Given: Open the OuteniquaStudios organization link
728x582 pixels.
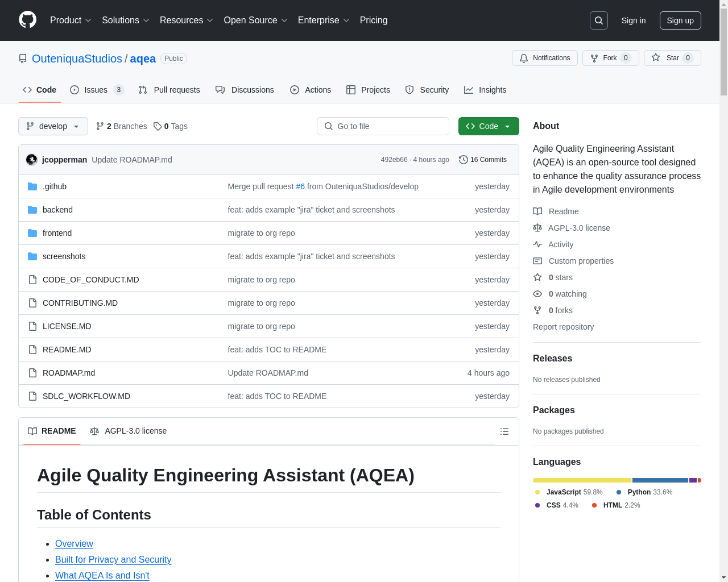Looking at the screenshot, I should point(77,59).
